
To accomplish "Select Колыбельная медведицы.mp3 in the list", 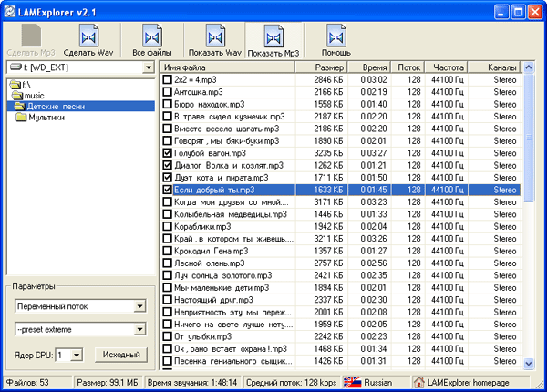I will (231, 214).
